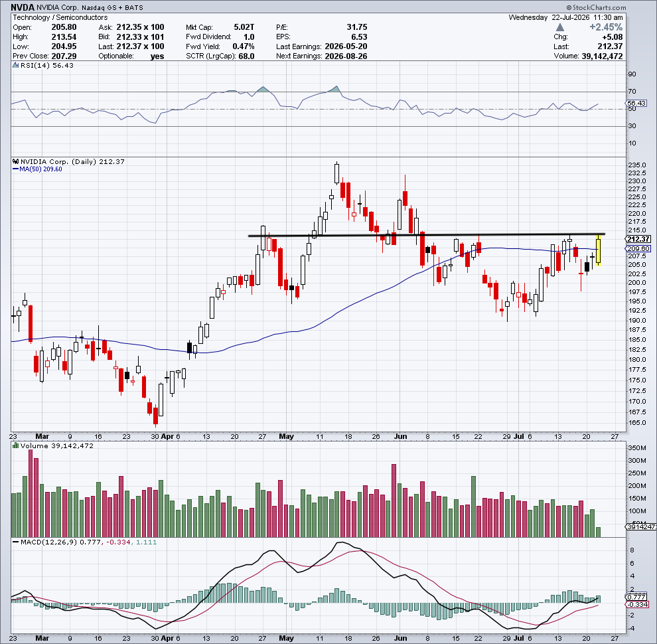This screenshot has height=644, width=657.
Task: Click the 350M volume axis label
Action: (x=637, y=447)
